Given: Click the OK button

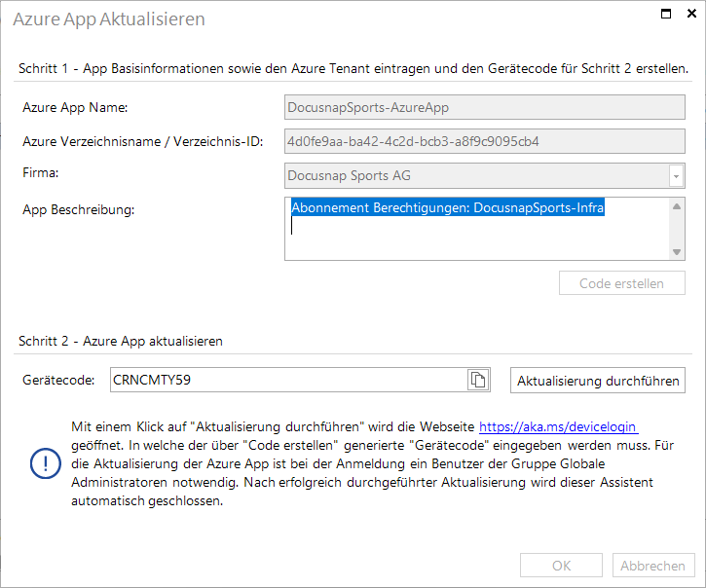Looking at the screenshot, I should point(561,566).
